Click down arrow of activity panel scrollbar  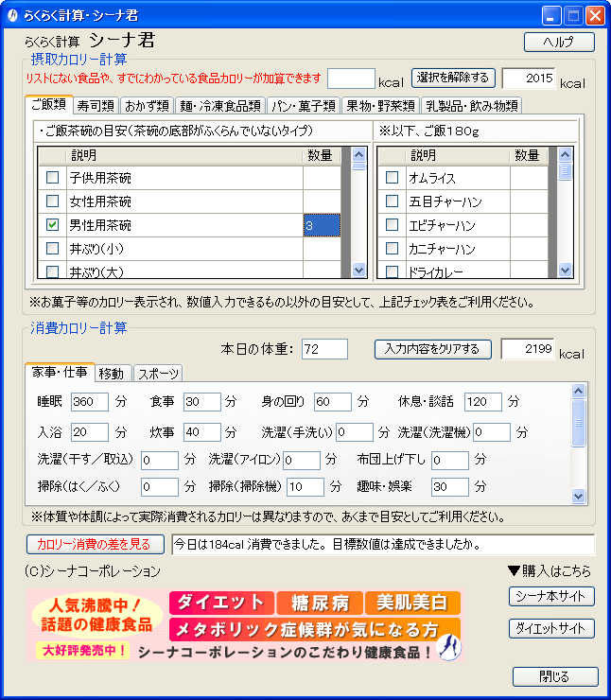point(579,496)
